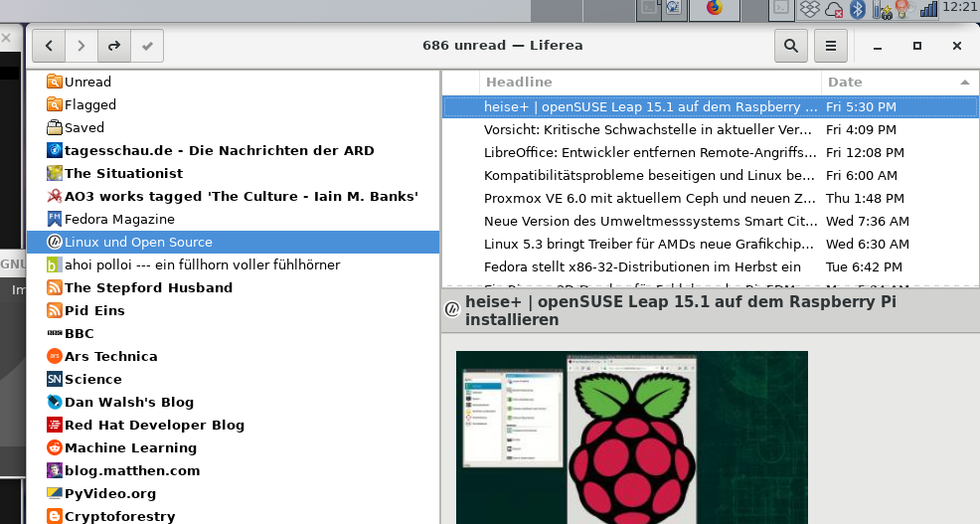This screenshot has height=524, width=980.
Task: Select blog.matthen.com feed
Action: click(x=233, y=471)
